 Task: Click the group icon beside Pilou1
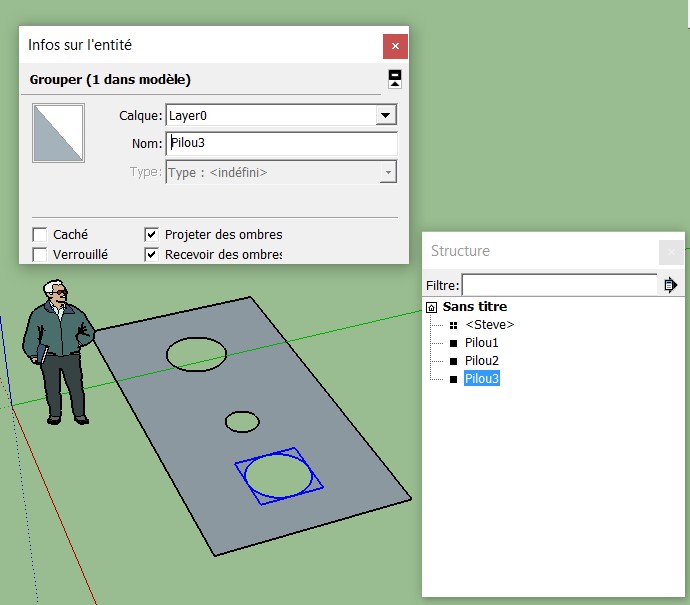pyautogui.click(x=453, y=343)
